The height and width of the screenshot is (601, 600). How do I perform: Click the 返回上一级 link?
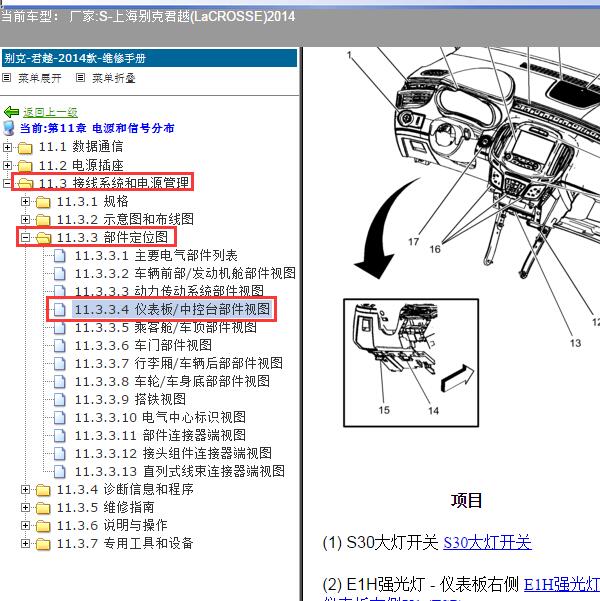(50, 112)
